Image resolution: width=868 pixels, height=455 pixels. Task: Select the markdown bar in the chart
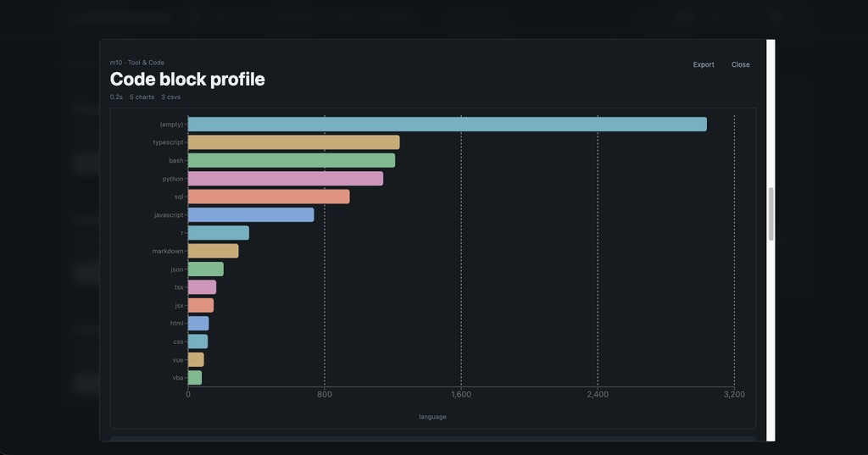pyautogui.click(x=213, y=251)
